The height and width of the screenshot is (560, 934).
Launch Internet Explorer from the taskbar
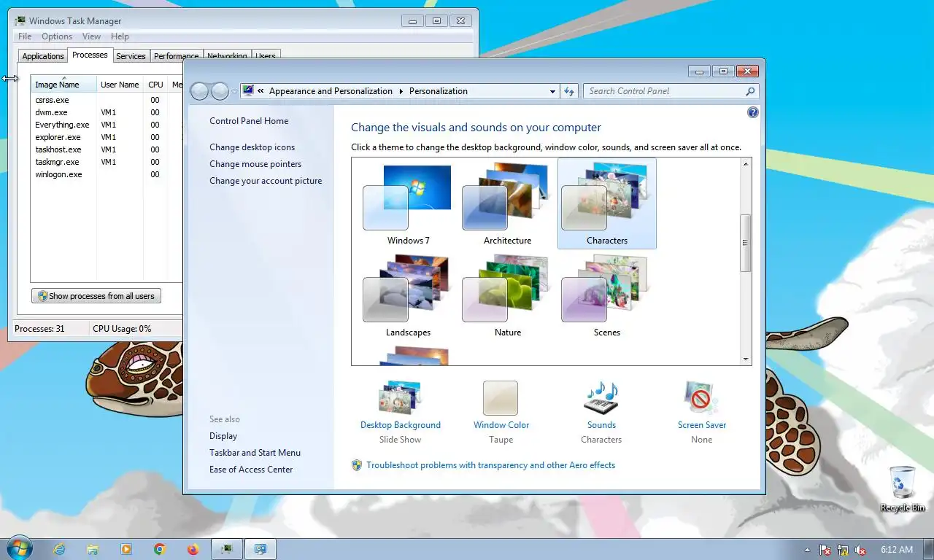pyautogui.click(x=59, y=549)
